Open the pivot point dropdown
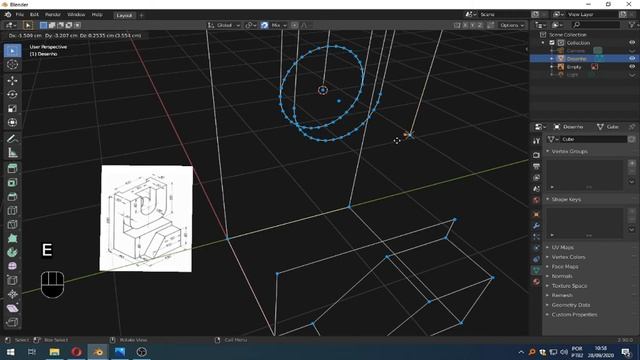Image resolution: width=640 pixels, height=360 pixels. click(x=251, y=25)
